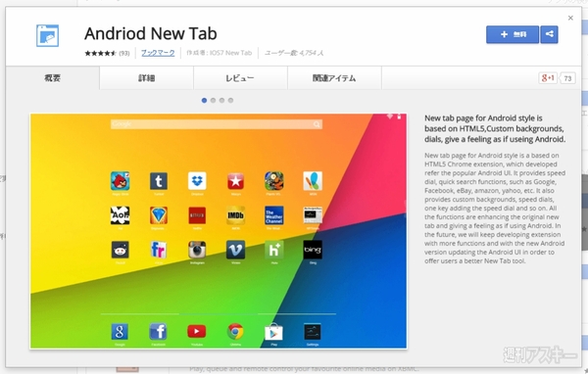Click the Vimeo icon in preview
The image size is (588, 374).
point(235,250)
